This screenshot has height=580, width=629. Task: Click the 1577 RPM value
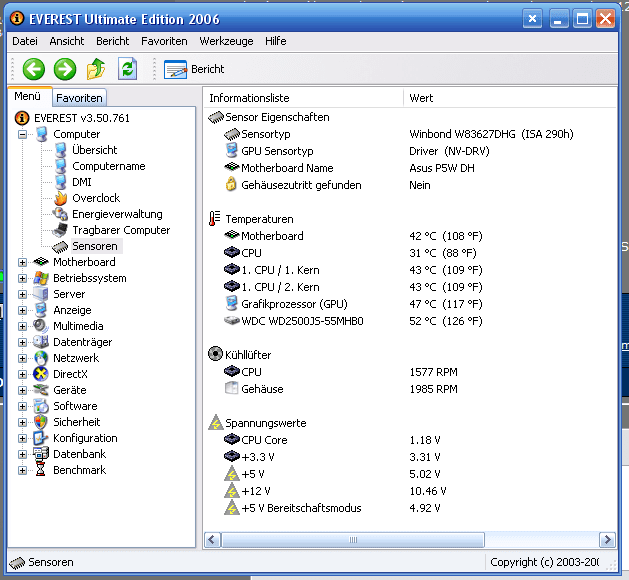point(433,372)
